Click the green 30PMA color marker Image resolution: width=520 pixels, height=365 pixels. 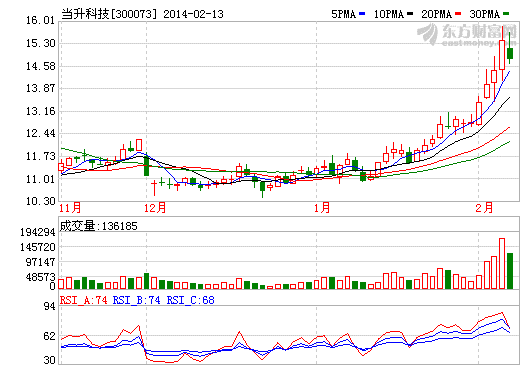[x=506, y=14]
